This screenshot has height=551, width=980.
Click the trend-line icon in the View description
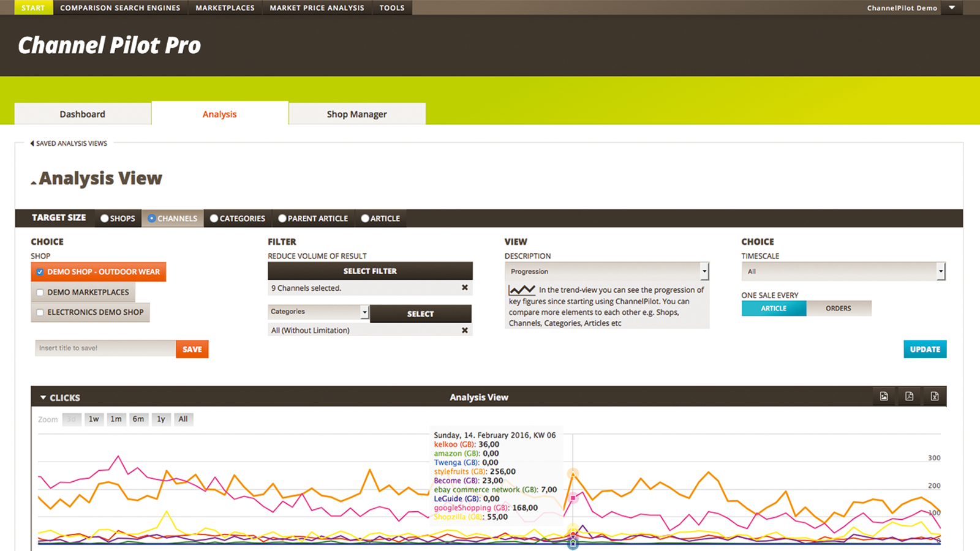(x=522, y=290)
